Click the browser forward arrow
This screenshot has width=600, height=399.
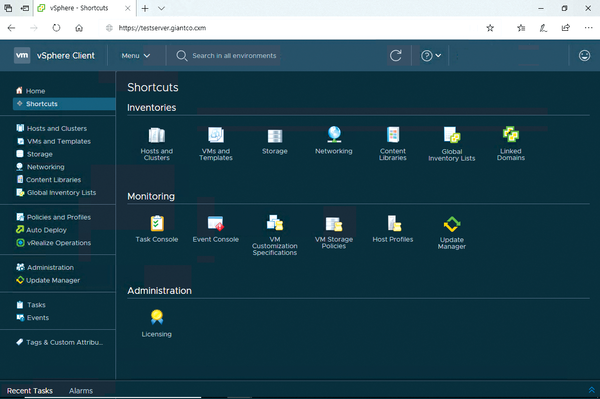pyautogui.click(x=34, y=28)
